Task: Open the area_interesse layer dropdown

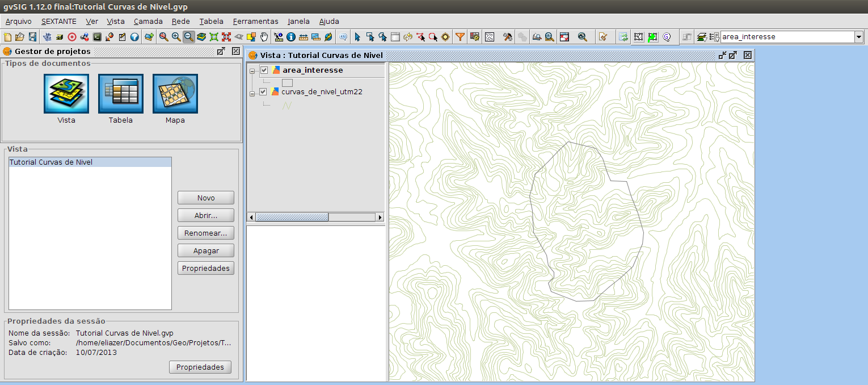Action: [858, 37]
